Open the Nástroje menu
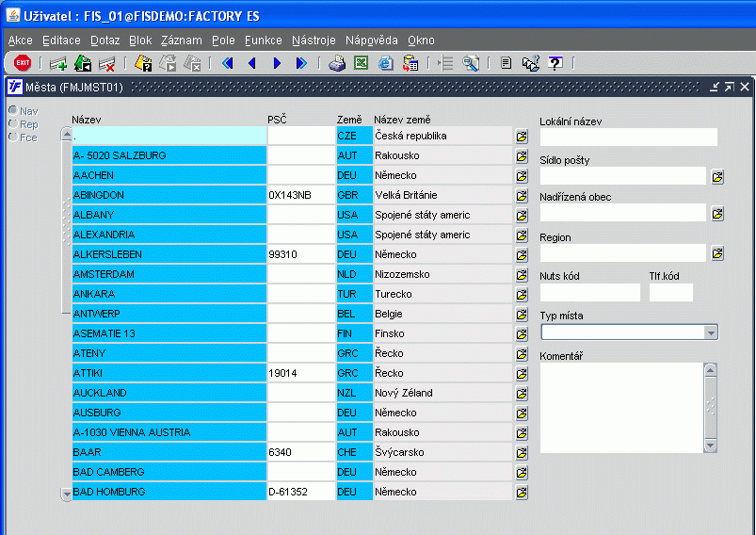756x535 pixels. click(x=314, y=41)
